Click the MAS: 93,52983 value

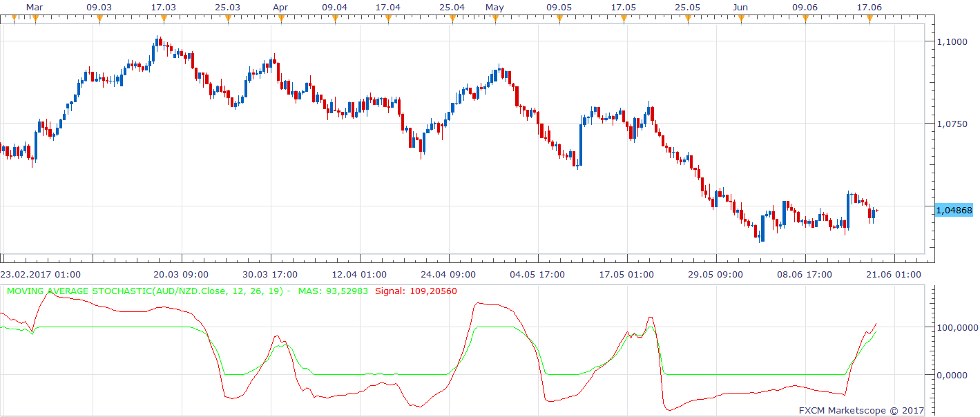point(333,291)
